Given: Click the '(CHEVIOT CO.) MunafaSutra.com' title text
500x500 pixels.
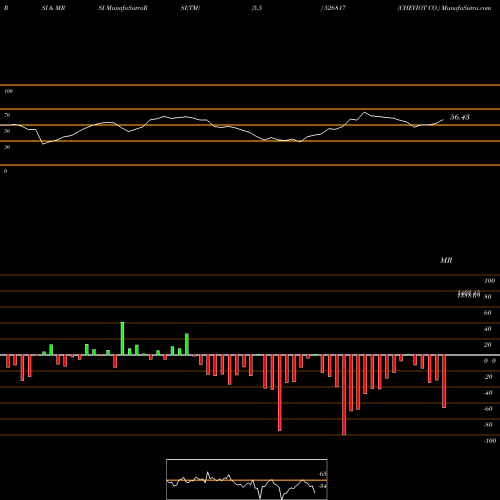Looking at the screenshot, I should (444, 8).
